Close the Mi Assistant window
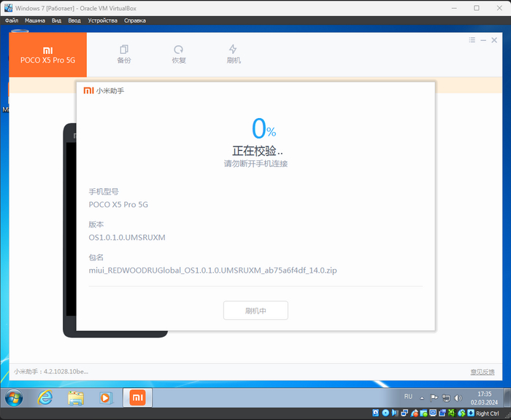This screenshot has height=420, width=511. pos(494,39)
